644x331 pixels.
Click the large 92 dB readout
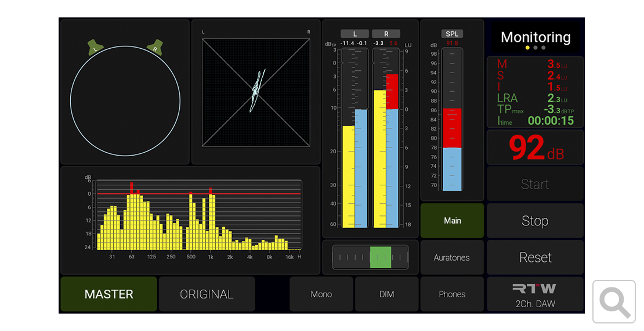(535, 148)
